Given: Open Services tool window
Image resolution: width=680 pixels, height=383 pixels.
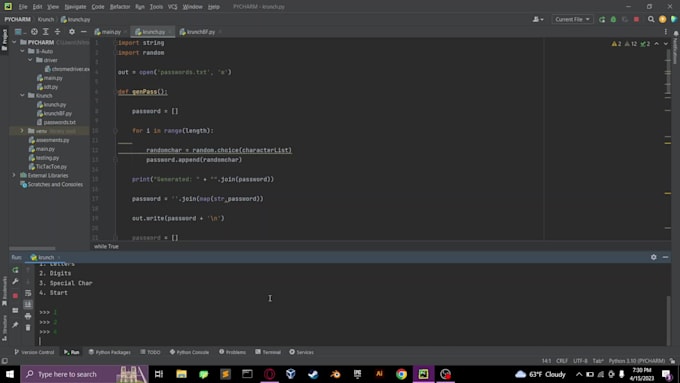Looking at the screenshot, I should pyautogui.click(x=301, y=352).
